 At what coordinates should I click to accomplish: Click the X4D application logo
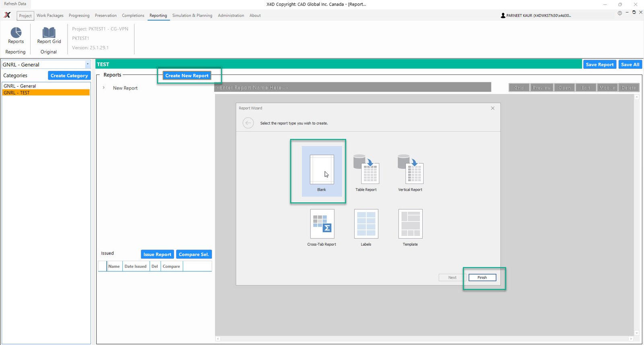[7, 15]
